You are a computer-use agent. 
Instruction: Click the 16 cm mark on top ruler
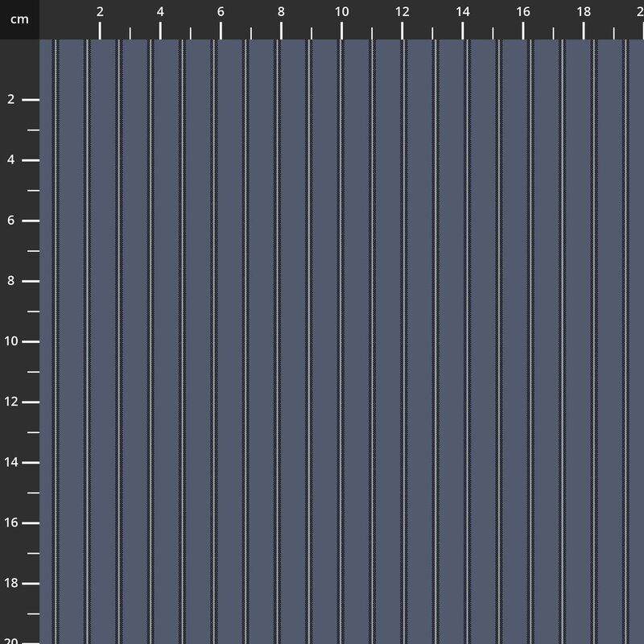pos(523,12)
